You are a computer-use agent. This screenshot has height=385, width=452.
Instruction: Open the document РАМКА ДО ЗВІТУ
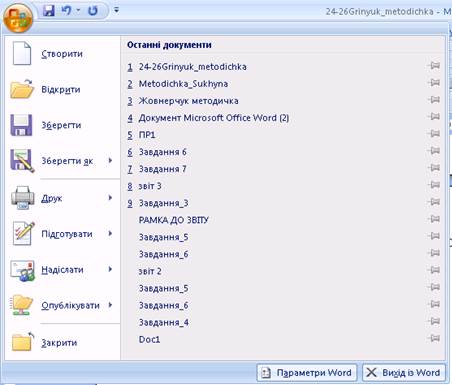pyautogui.click(x=173, y=220)
